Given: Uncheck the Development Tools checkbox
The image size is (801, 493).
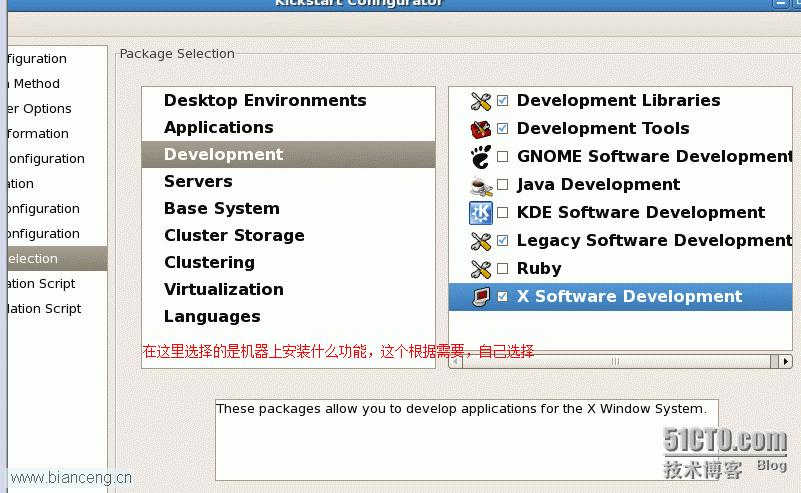Looking at the screenshot, I should [x=503, y=128].
